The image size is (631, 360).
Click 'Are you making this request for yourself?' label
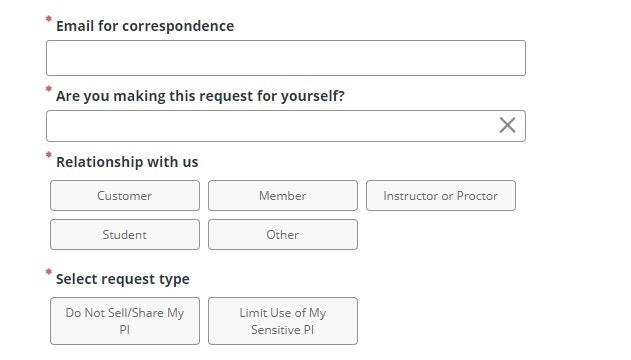pyautogui.click(x=200, y=96)
